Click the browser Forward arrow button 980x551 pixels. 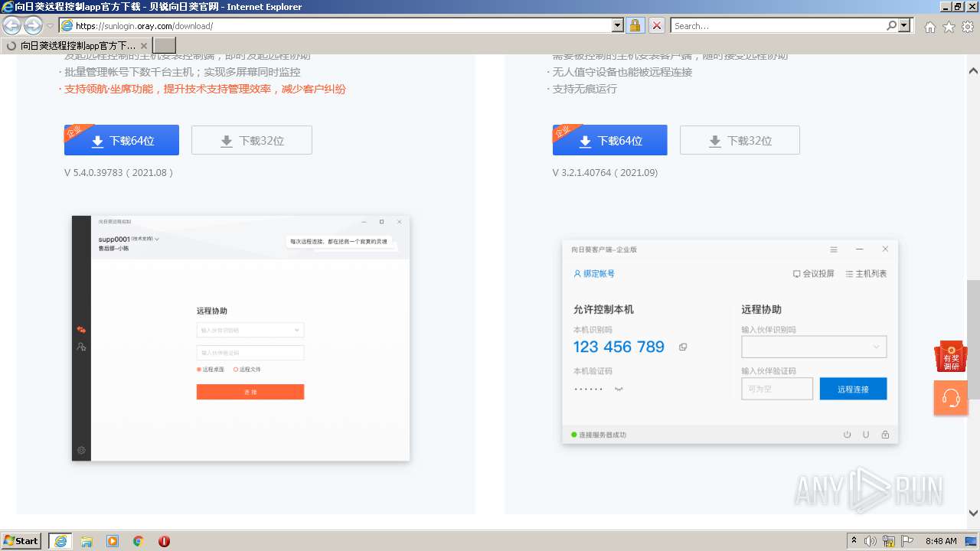click(x=33, y=25)
